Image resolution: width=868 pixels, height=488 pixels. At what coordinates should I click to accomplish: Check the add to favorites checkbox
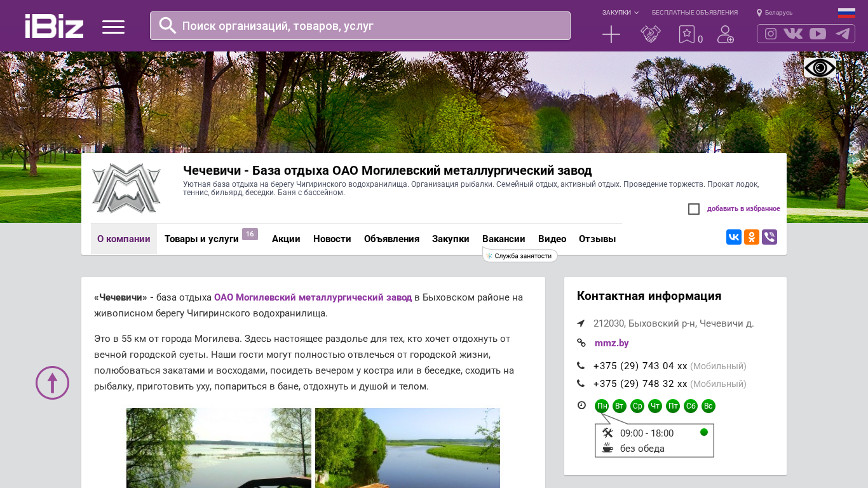[694, 209]
